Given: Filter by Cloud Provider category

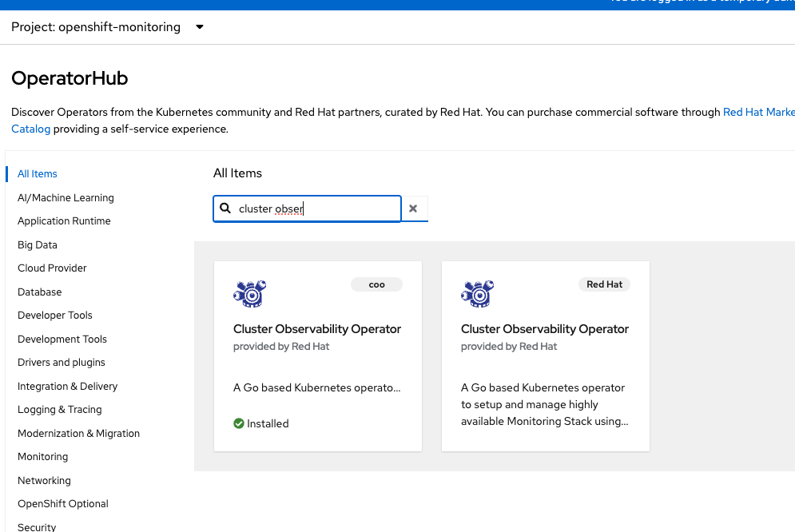Looking at the screenshot, I should point(52,268).
